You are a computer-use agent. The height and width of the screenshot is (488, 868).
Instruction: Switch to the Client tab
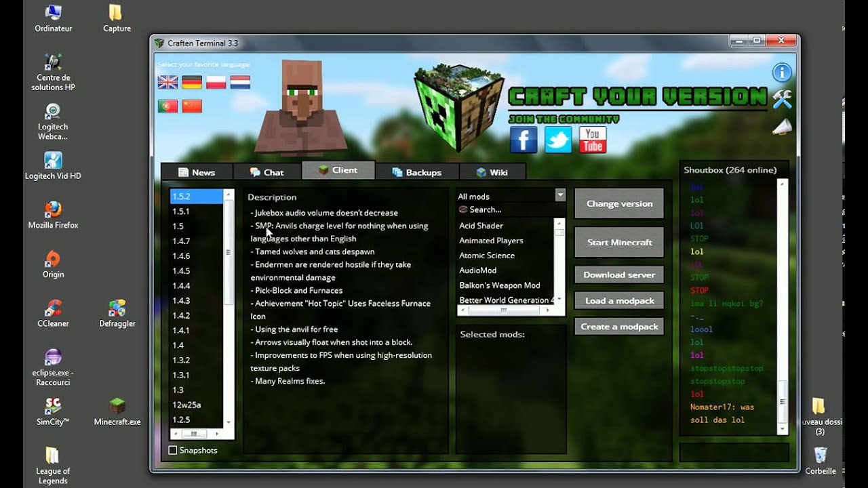(x=338, y=170)
